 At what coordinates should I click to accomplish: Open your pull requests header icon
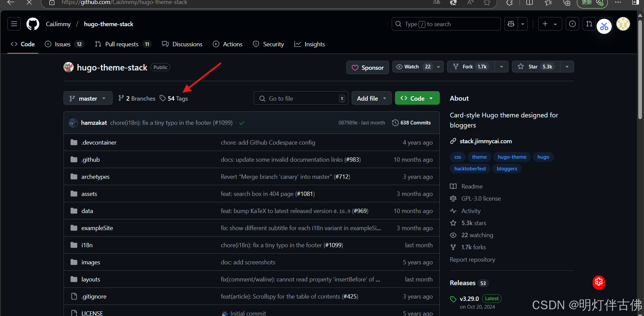pos(589,24)
